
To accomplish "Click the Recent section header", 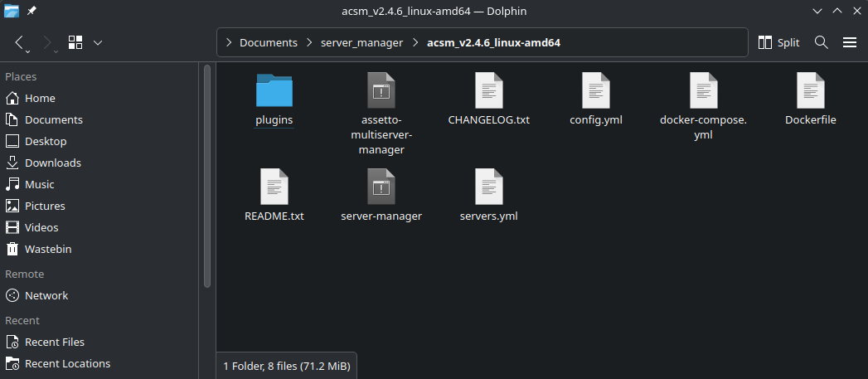I will pos(22,320).
